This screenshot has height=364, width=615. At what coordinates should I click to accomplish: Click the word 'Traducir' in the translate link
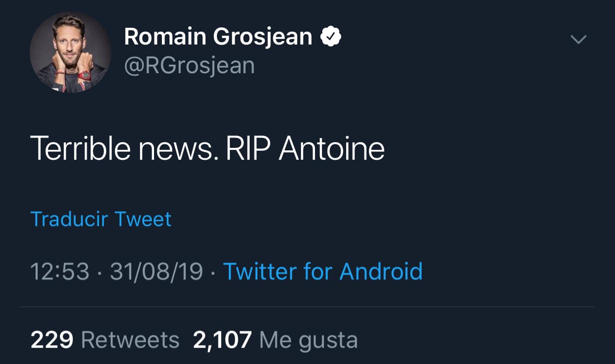pos(68,219)
